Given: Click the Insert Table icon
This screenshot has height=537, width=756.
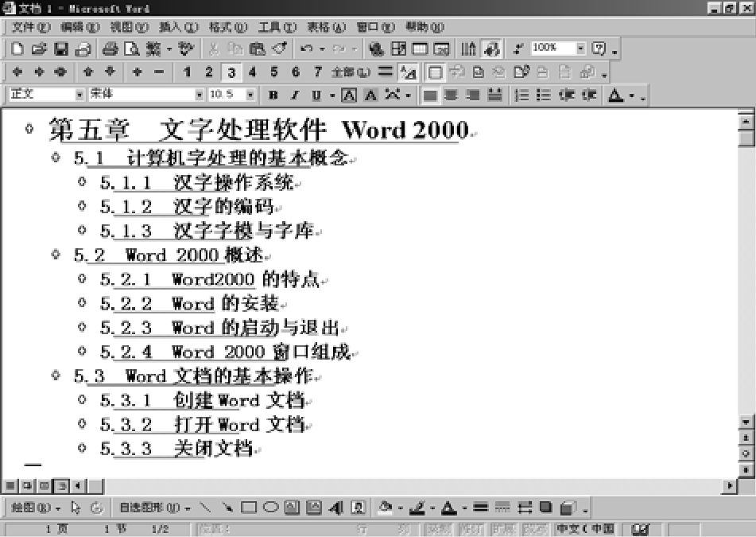Looking at the screenshot, I should coord(420,49).
